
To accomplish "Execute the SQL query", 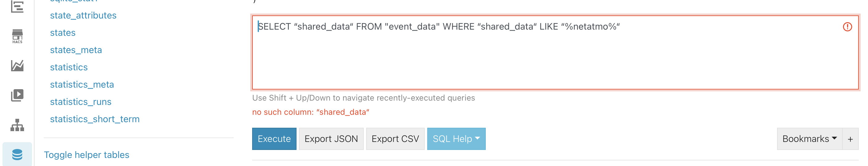I will coord(274,139).
